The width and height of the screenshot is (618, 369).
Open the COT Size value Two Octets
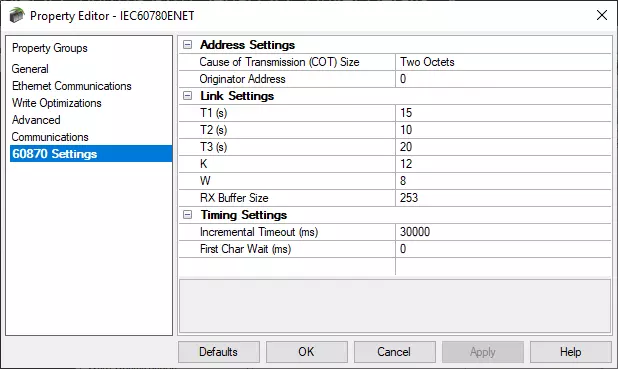pyautogui.click(x=503, y=62)
